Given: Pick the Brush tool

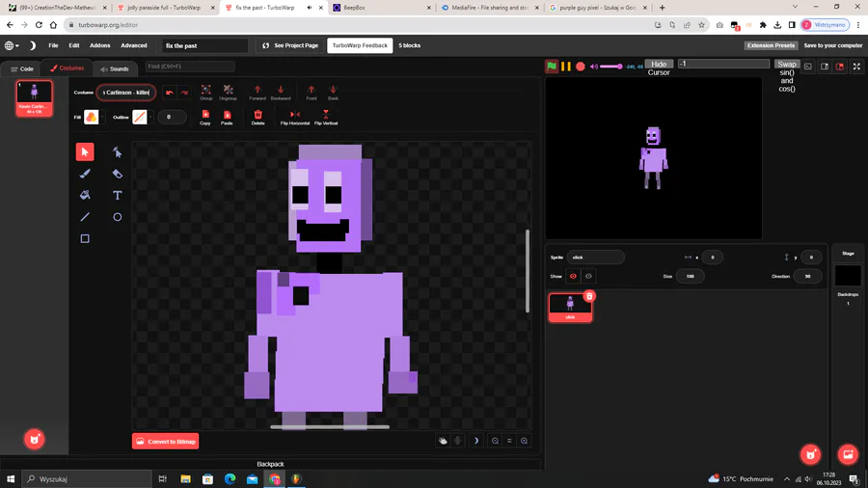Looking at the screenshot, I should (85, 174).
